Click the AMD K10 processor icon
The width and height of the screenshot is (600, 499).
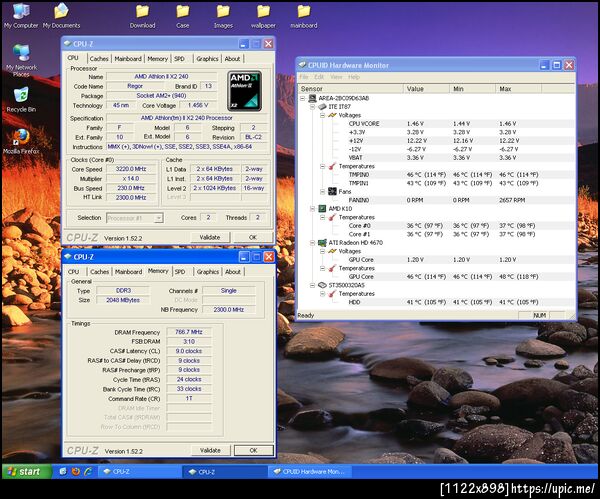[323, 209]
